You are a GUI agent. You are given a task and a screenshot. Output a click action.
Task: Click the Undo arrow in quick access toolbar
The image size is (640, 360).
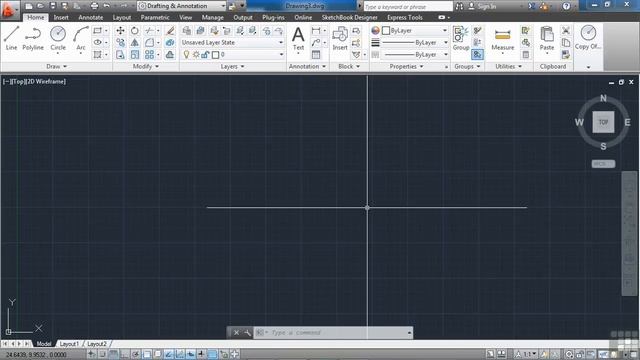107,6
